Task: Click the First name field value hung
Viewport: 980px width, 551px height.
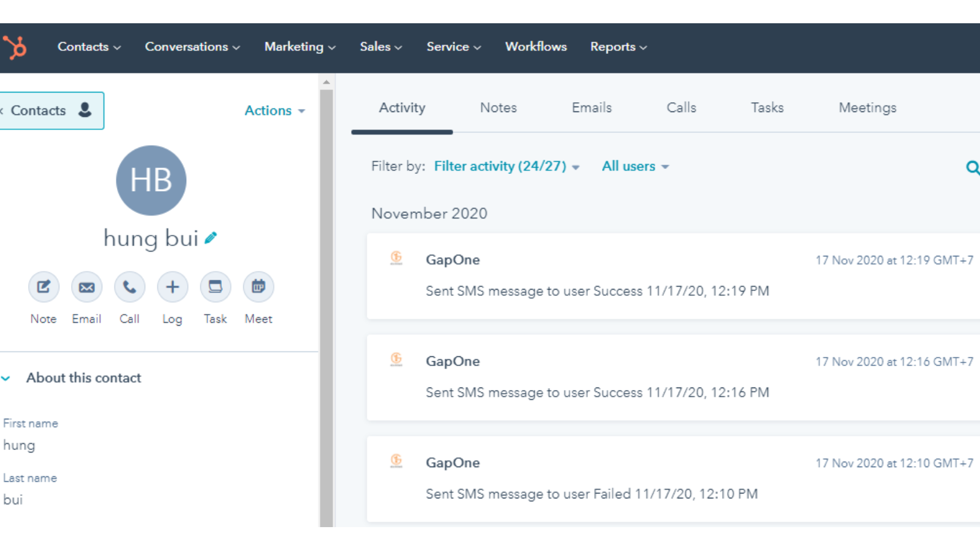Action: click(20, 446)
